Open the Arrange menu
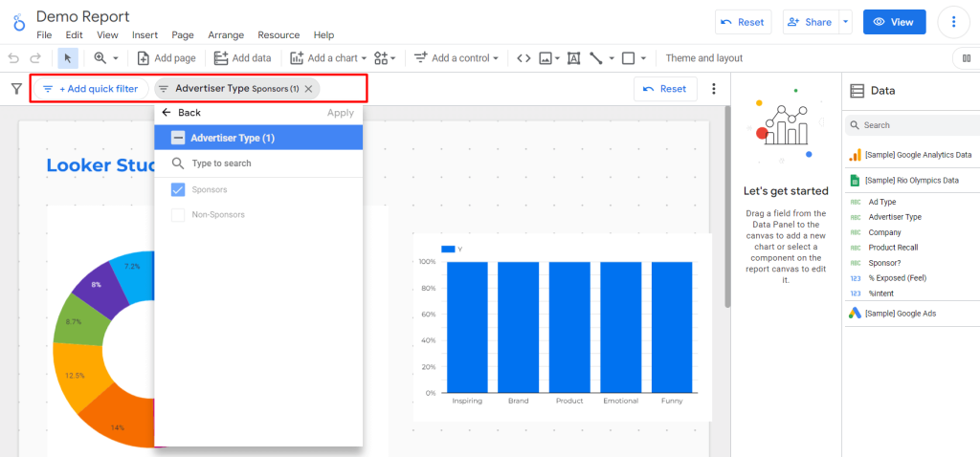Viewport: 980px width, 457px height. (x=226, y=35)
